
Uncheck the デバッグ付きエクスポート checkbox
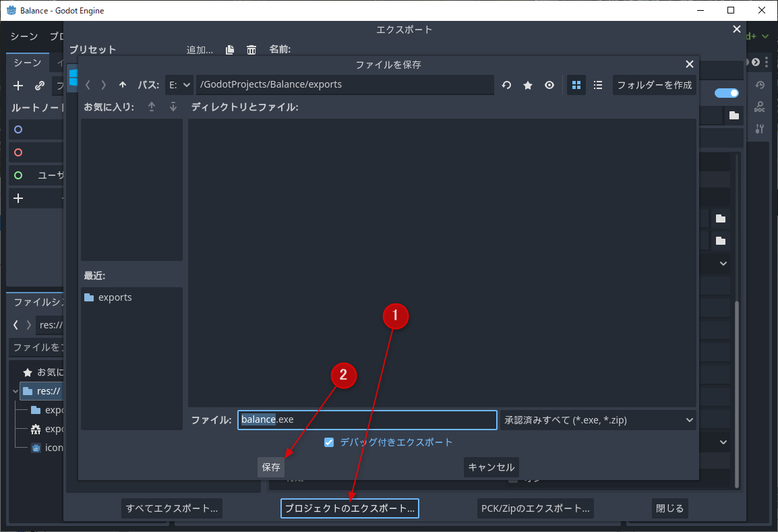point(329,442)
